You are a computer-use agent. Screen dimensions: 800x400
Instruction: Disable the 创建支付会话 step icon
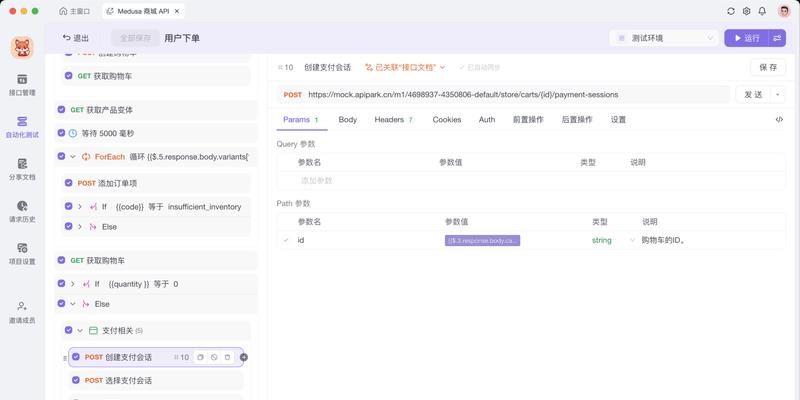[x=214, y=357]
